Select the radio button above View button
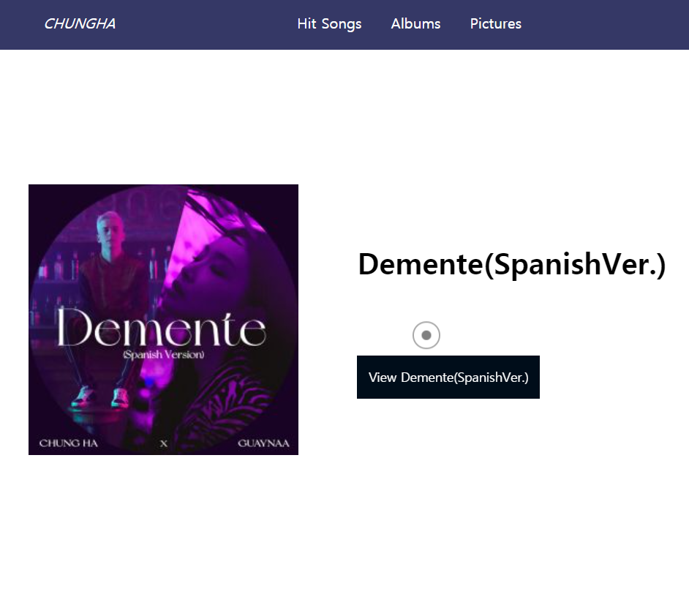 pyautogui.click(x=426, y=335)
